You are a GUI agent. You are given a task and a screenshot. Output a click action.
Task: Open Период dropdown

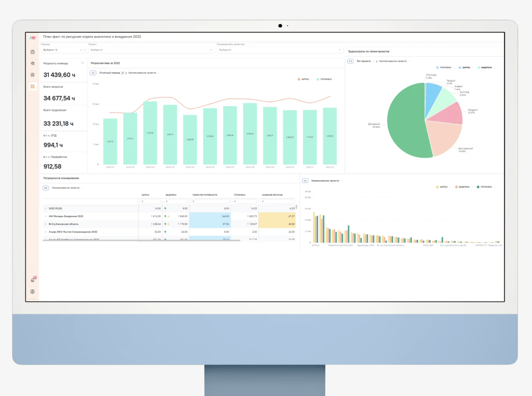point(64,50)
